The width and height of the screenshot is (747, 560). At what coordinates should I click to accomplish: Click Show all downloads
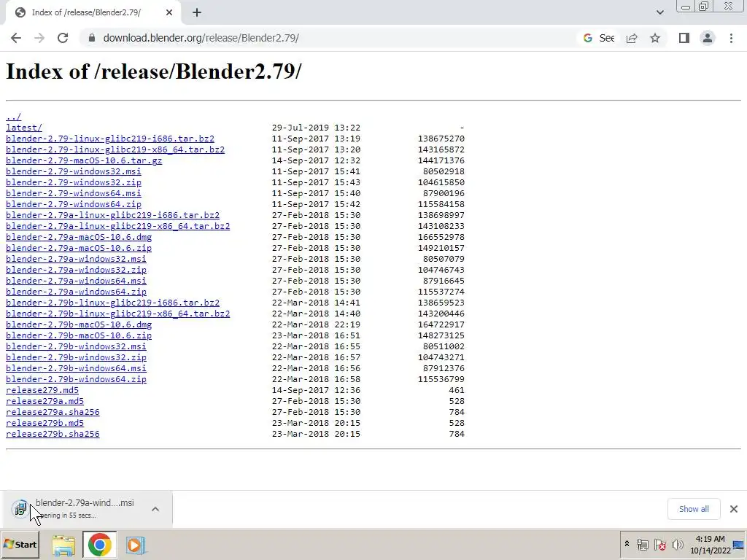pos(694,509)
